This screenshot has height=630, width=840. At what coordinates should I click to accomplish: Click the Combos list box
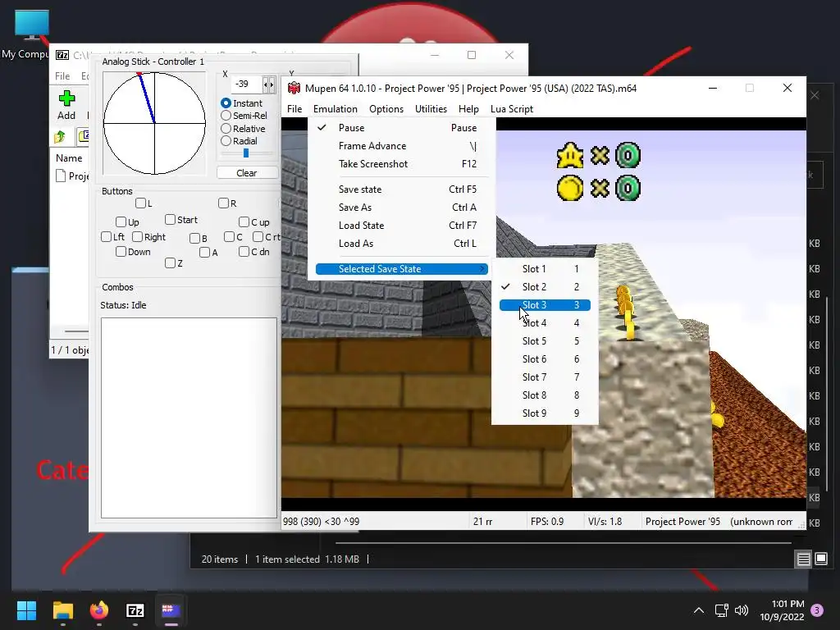click(x=189, y=418)
